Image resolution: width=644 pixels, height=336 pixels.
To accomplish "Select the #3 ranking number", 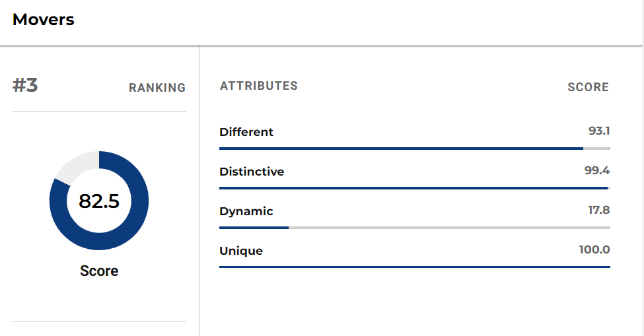I will (25, 85).
